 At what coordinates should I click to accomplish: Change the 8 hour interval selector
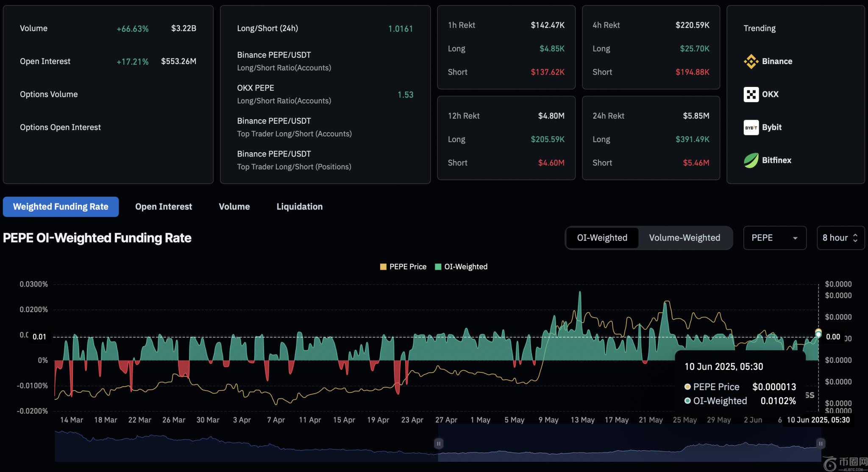click(x=840, y=238)
